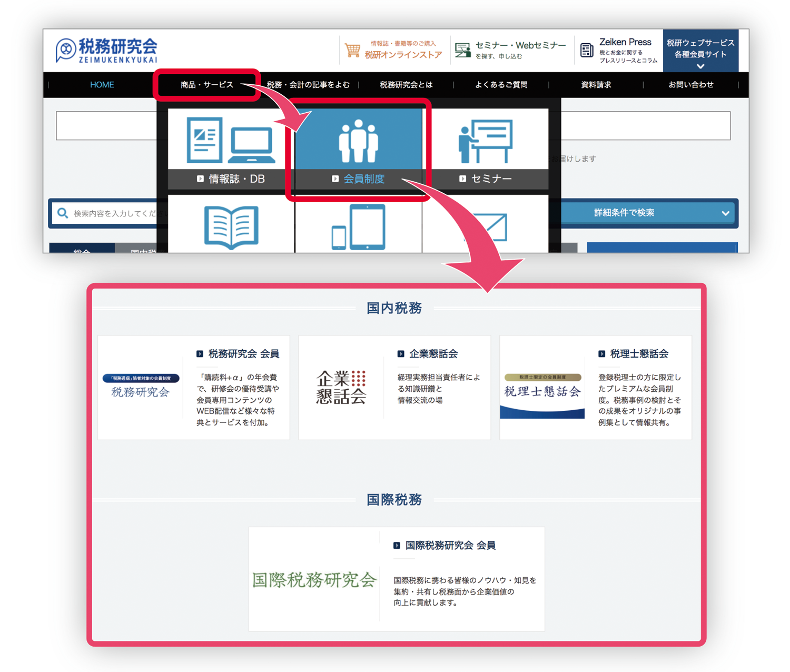Click the 国際税務 section heading

click(394, 500)
